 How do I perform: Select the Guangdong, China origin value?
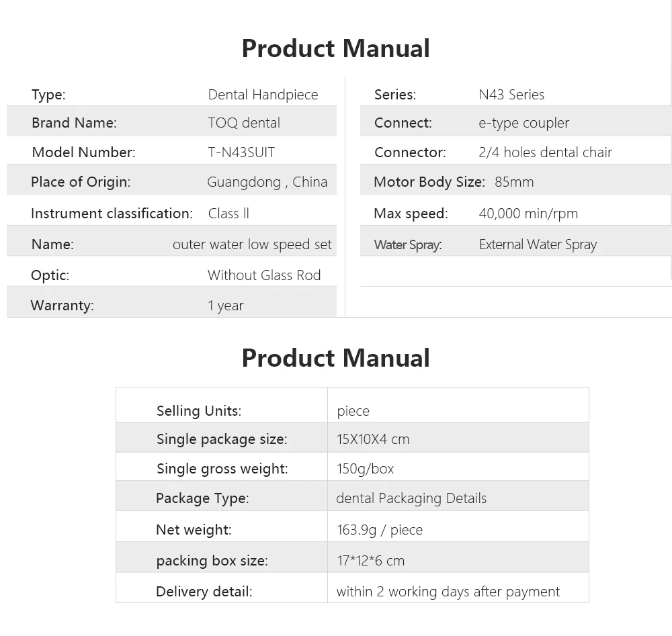click(267, 182)
